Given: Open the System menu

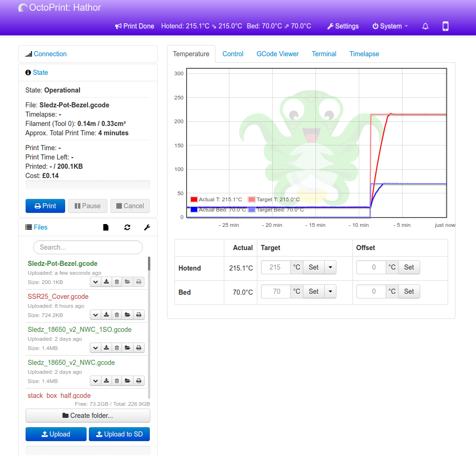Looking at the screenshot, I should tap(390, 26).
